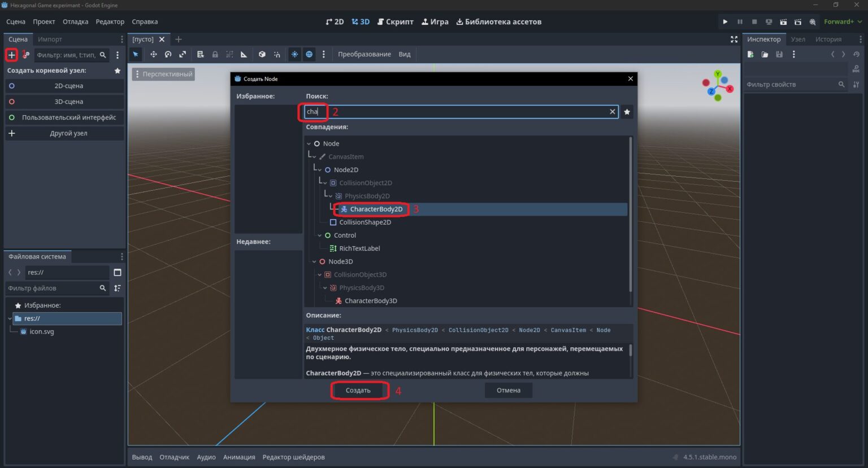
Task: Open Inspector object history clock icon
Action: coord(857,54)
